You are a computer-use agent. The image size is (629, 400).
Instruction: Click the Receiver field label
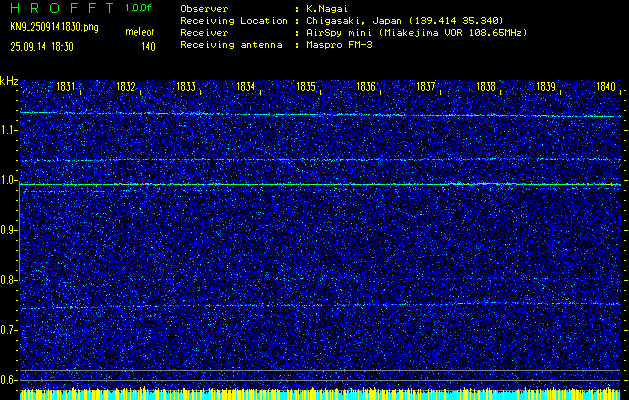(204, 32)
